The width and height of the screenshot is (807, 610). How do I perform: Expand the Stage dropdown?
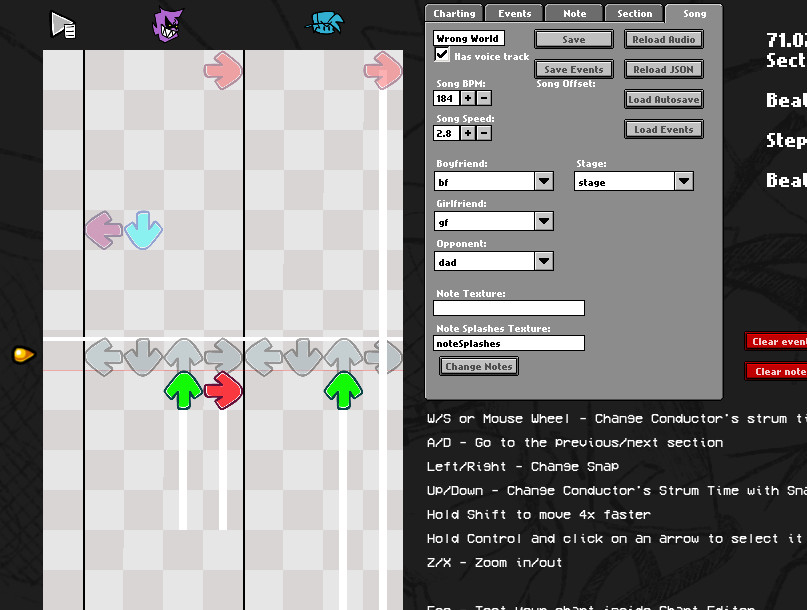coord(684,181)
